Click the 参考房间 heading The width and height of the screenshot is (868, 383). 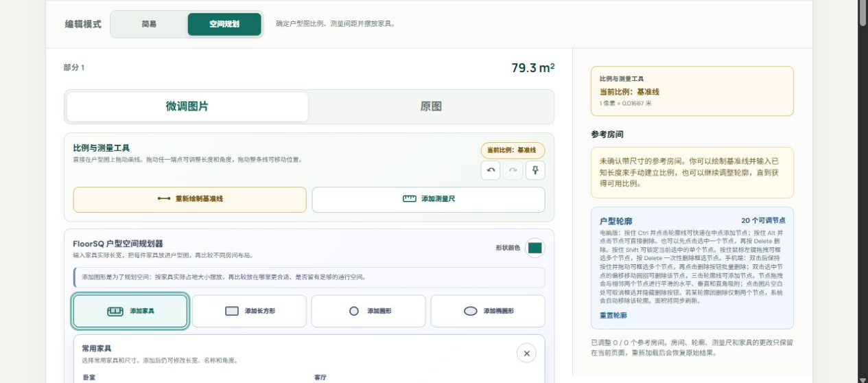[607, 135]
